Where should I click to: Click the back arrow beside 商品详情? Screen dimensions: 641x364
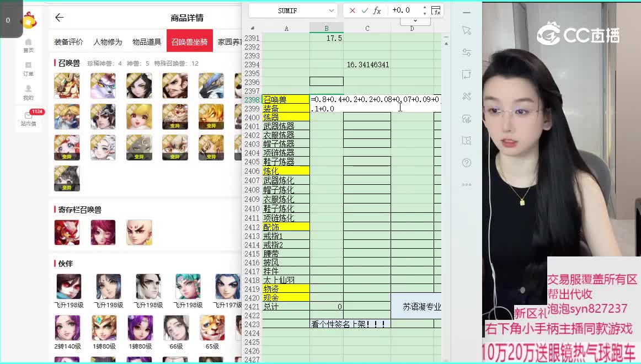pyautogui.click(x=60, y=18)
